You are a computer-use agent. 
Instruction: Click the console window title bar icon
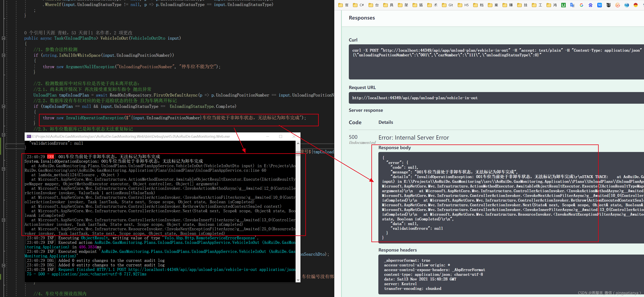(x=29, y=137)
